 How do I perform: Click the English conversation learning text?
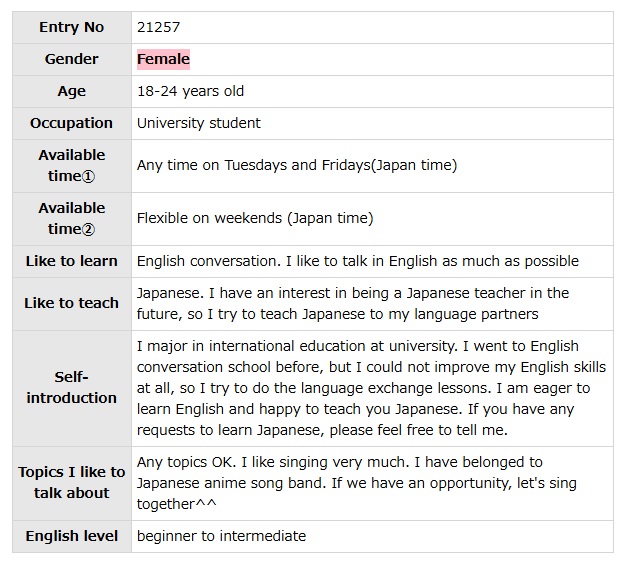(x=357, y=261)
